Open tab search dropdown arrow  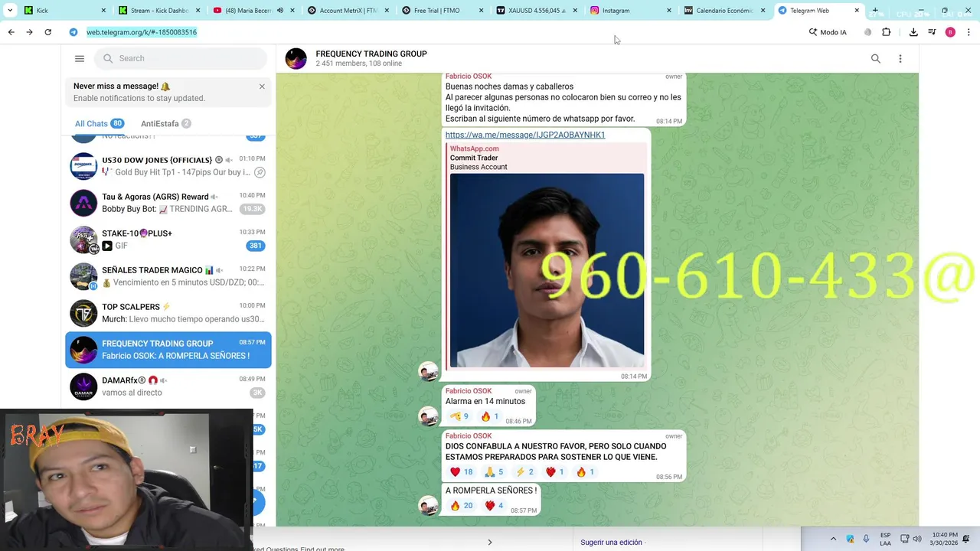10,11
